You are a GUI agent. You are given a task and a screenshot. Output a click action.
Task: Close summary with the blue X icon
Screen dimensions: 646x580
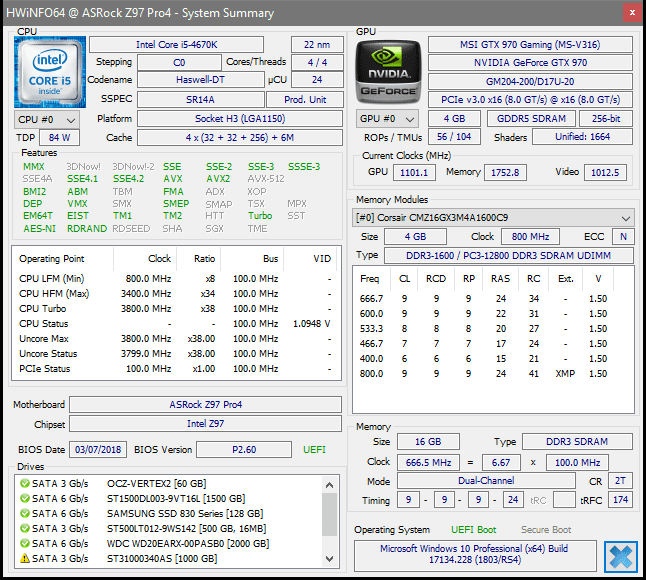point(620,555)
